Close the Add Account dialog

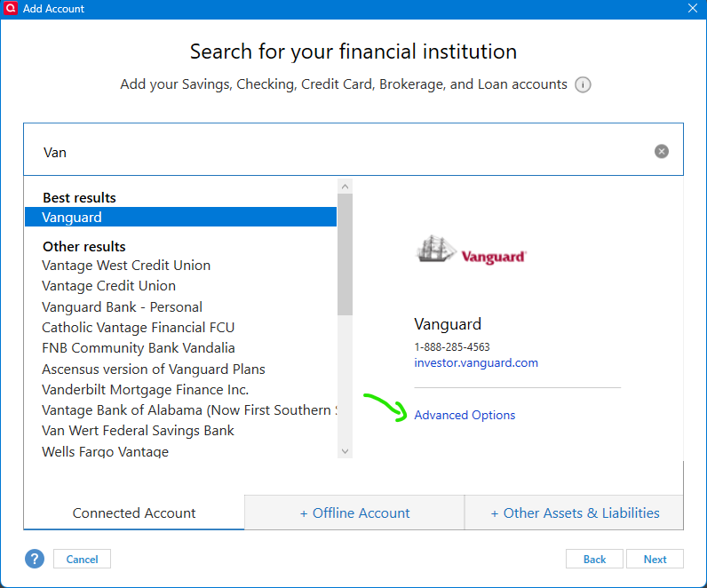(693, 8)
